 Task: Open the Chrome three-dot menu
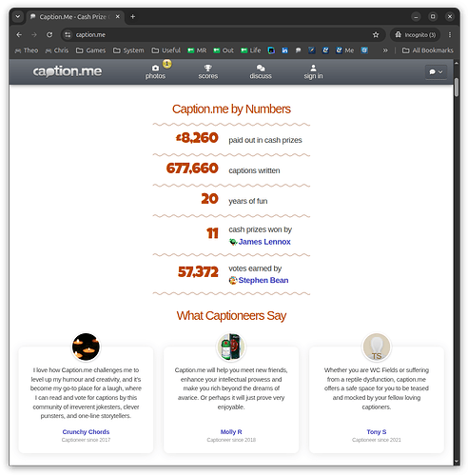click(x=450, y=34)
